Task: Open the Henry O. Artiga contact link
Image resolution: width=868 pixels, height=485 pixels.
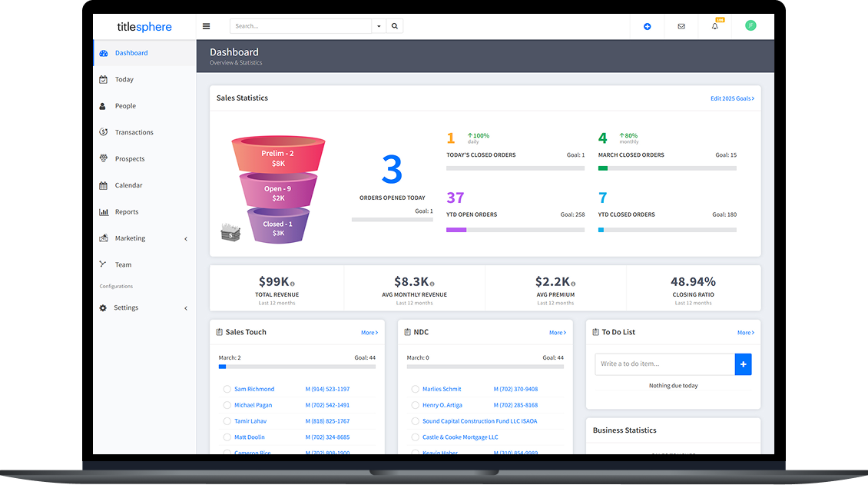Action: (x=442, y=405)
